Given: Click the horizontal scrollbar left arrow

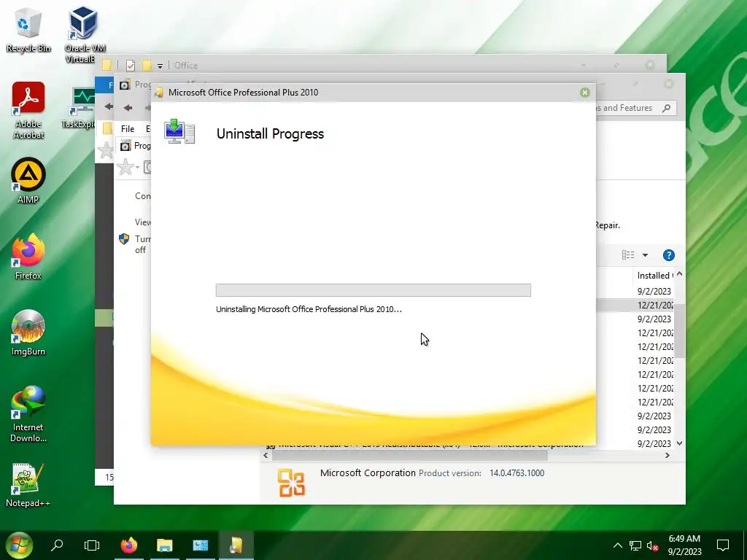Looking at the screenshot, I should click(x=266, y=455).
